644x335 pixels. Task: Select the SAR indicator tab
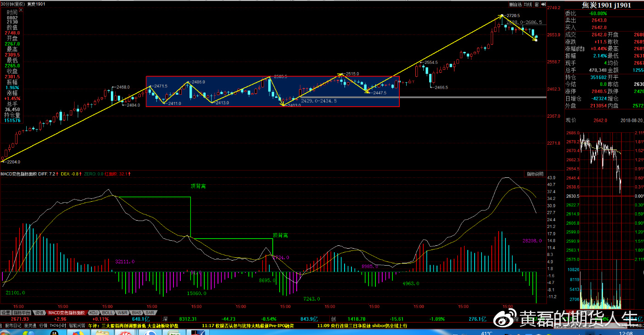pos(149,312)
